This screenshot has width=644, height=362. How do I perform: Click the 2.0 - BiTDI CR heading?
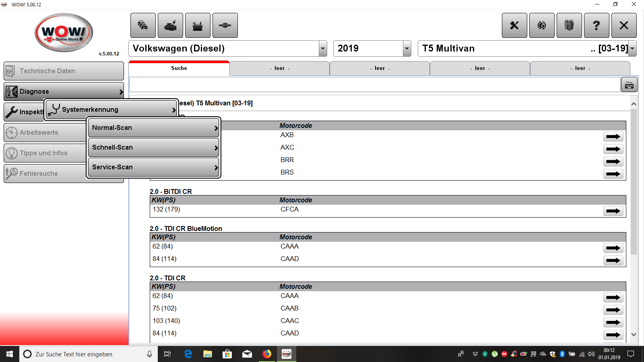coord(171,191)
